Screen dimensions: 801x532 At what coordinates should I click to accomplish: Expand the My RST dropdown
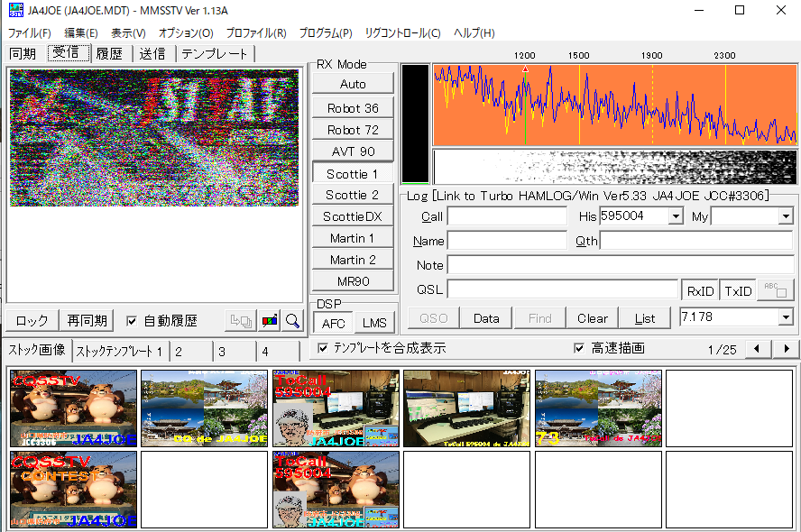tap(786, 216)
